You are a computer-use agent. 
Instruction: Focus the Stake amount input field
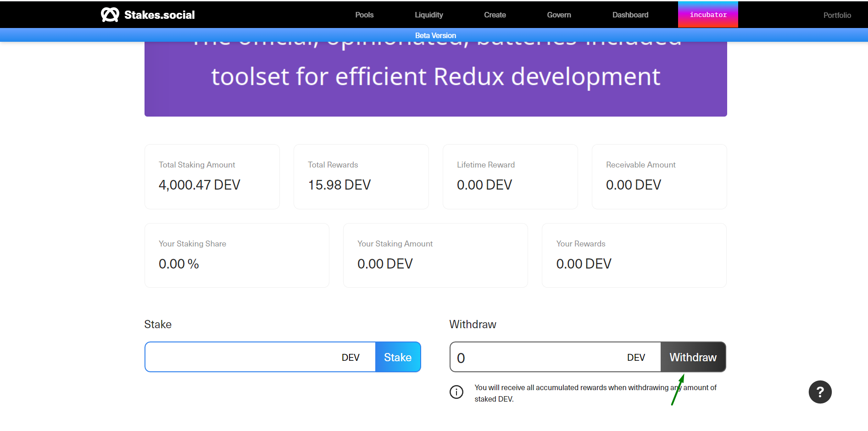261,357
